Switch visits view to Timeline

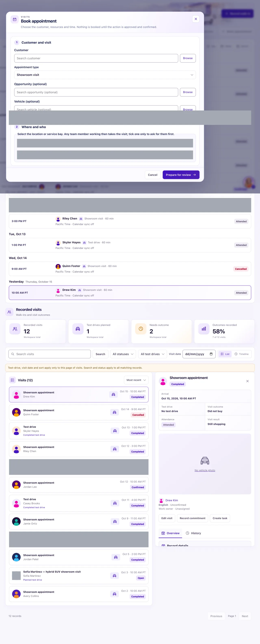pos(242,354)
